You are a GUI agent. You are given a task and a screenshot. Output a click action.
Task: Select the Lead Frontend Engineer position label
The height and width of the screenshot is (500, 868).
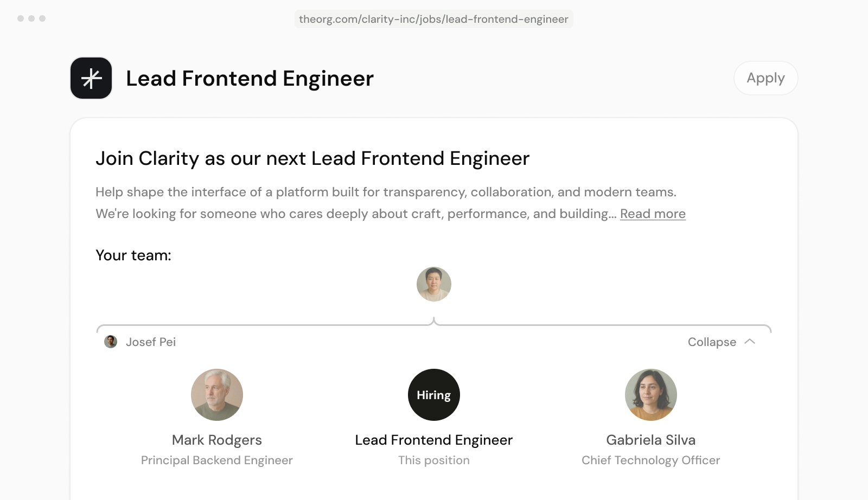coord(434,440)
